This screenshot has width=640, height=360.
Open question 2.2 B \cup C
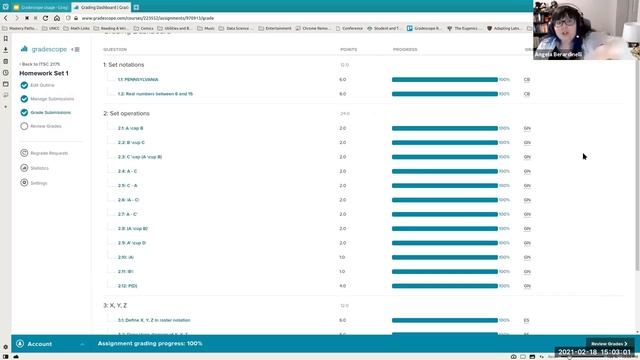(x=131, y=142)
